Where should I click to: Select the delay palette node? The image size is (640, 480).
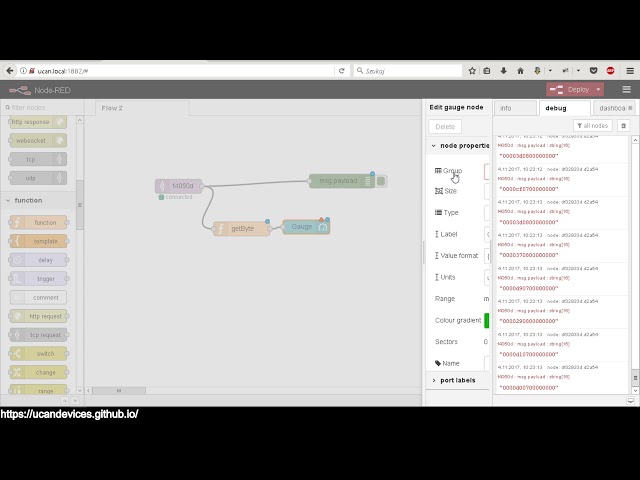(x=38, y=260)
